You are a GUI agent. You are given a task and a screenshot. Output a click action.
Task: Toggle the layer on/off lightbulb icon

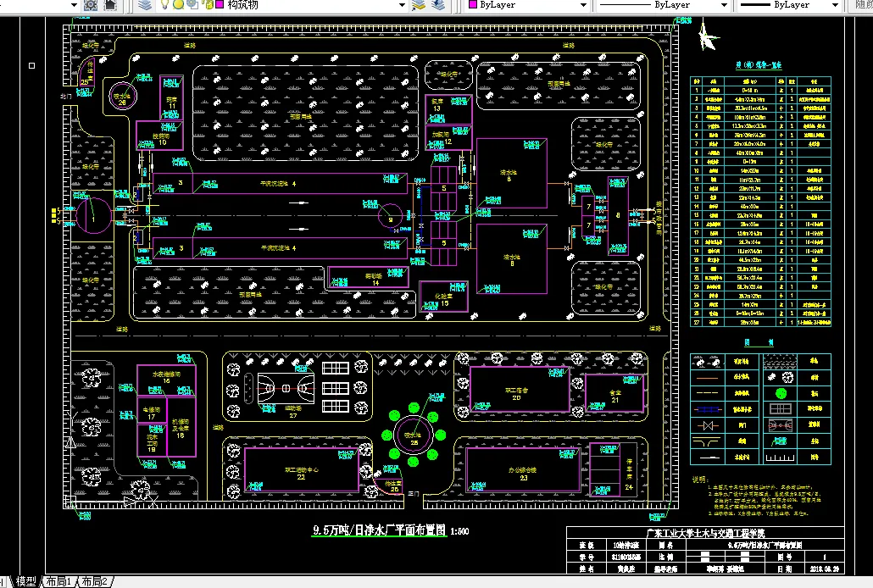(164, 4)
